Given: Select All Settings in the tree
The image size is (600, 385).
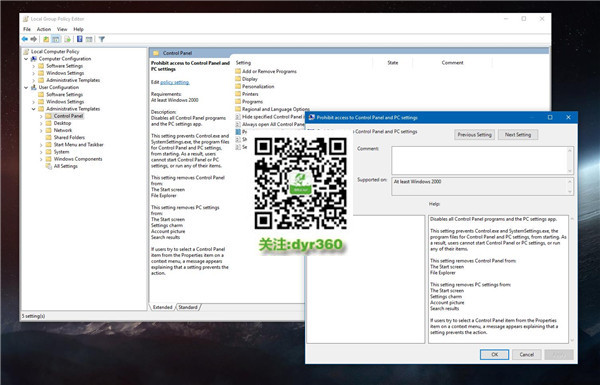Looking at the screenshot, I should (x=65, y=166).
